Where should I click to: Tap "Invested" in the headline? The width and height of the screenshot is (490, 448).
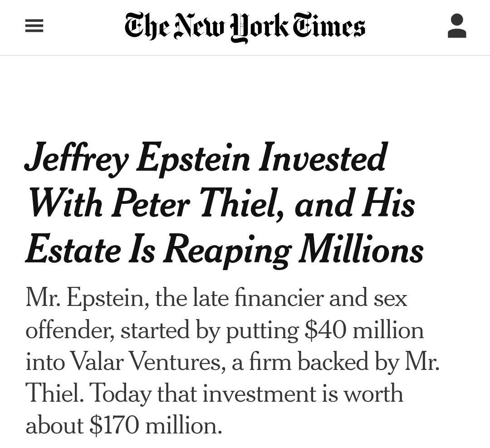click(323, 158)
